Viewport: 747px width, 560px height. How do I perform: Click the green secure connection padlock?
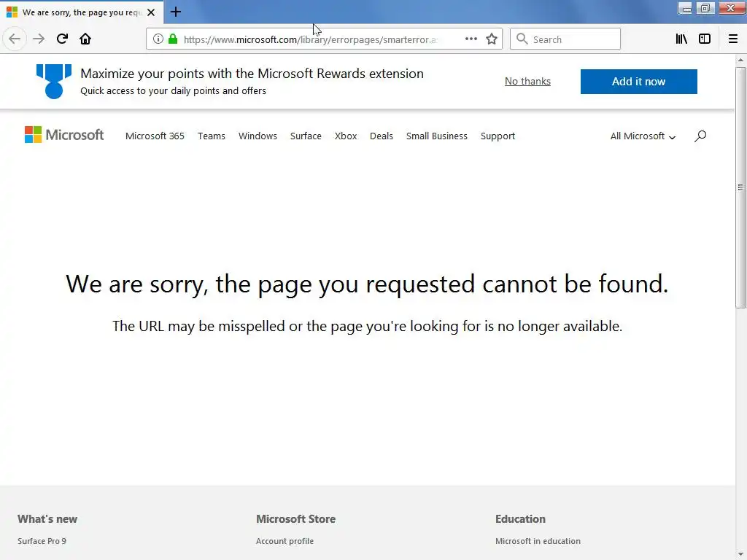173,39
